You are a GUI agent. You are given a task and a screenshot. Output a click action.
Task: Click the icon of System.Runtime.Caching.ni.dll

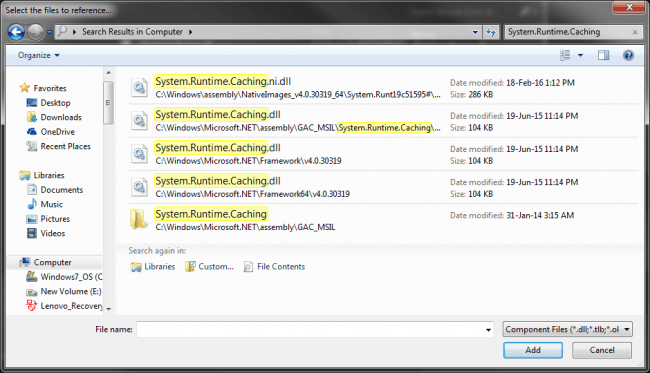tap(139, 87)
